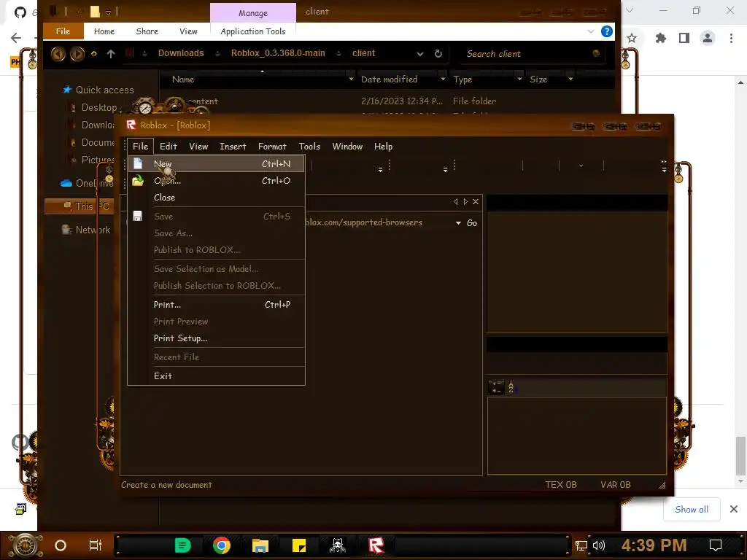Click the Explorer back arrow button
The image size is (747, 560).
tap(58, 54)
